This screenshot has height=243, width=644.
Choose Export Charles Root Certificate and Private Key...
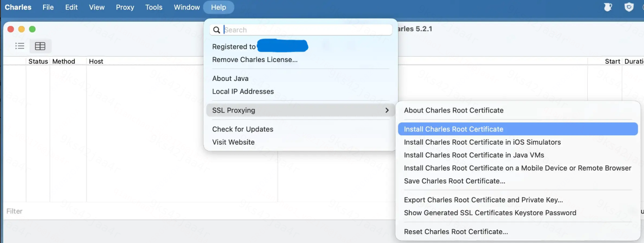point(518,200)
